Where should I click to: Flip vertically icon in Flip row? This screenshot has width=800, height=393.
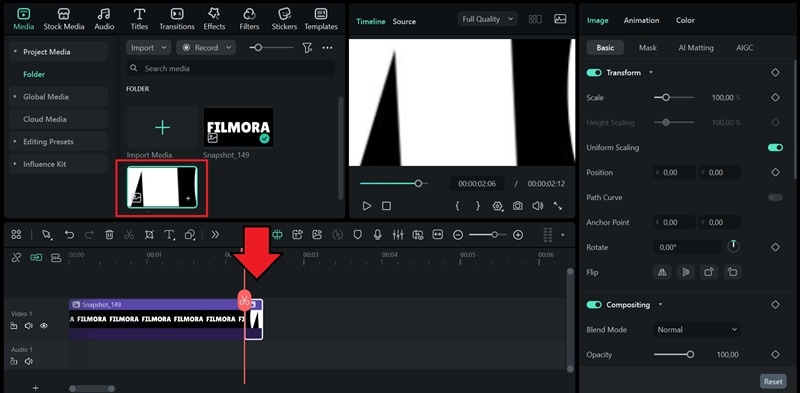[686, 272]
